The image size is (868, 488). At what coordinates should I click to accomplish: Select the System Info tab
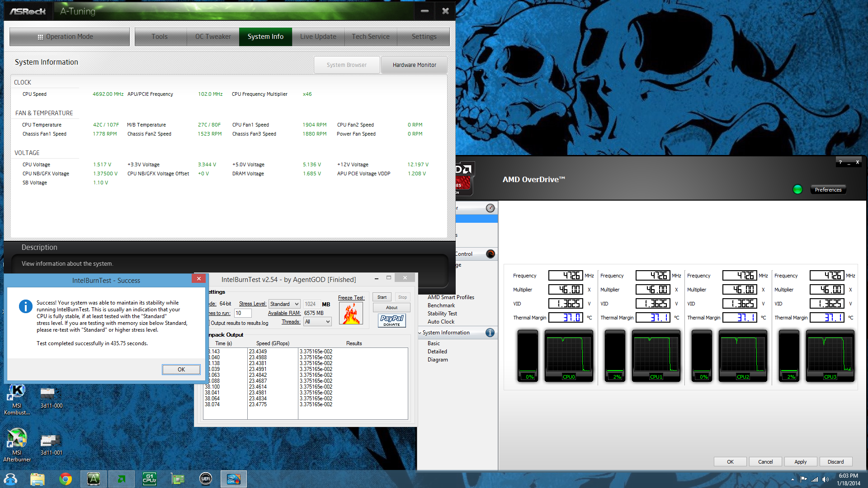click(265, 37)
